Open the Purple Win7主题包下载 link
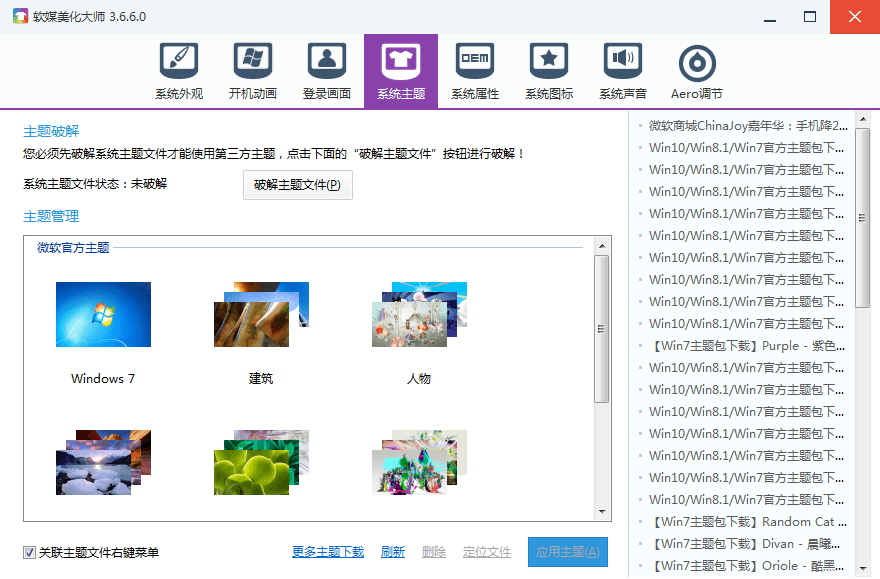880x579 pixels. point(747,346)
